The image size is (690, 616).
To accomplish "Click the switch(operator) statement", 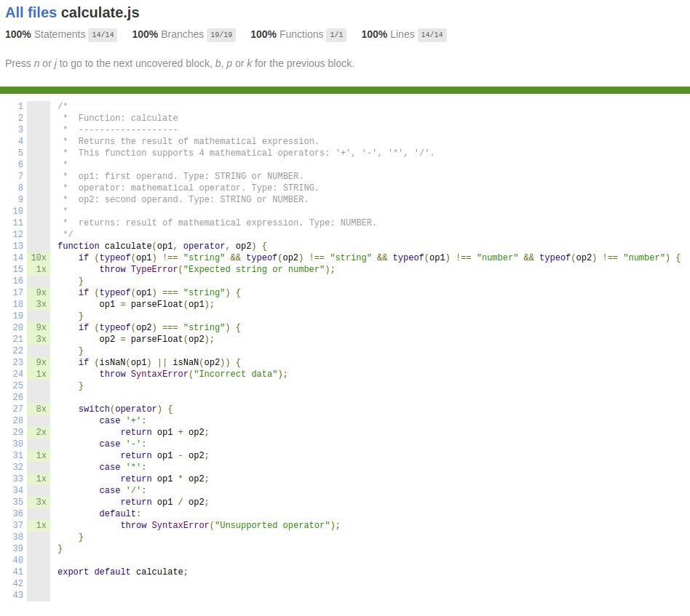I will [125, 409].
